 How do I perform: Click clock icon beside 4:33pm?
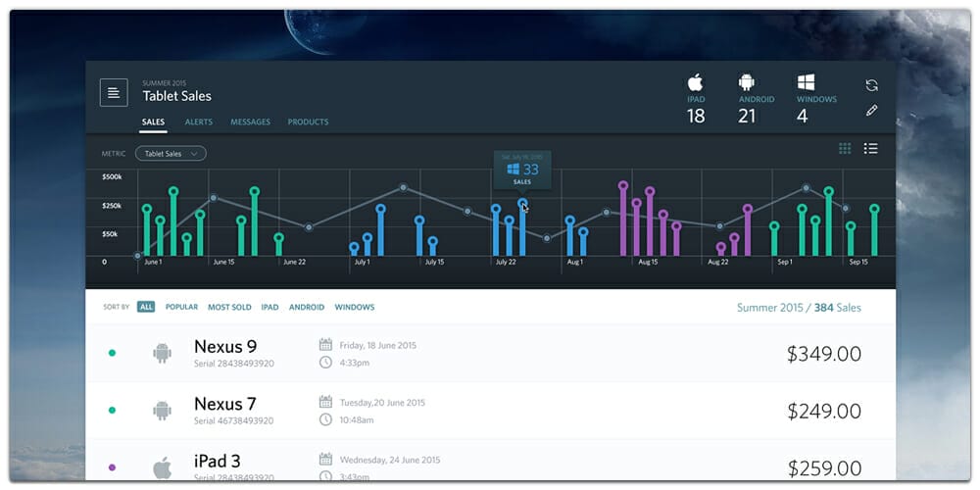click(325, 362)
